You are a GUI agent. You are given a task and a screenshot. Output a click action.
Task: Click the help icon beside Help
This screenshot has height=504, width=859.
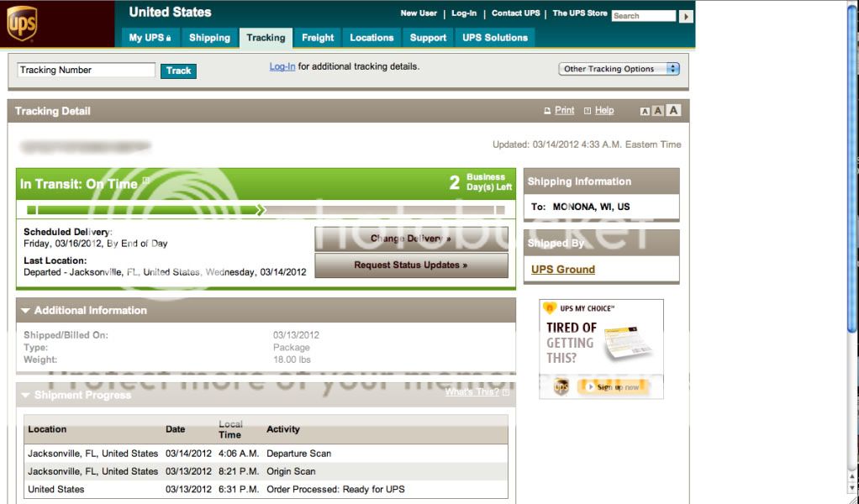[588, 111]
